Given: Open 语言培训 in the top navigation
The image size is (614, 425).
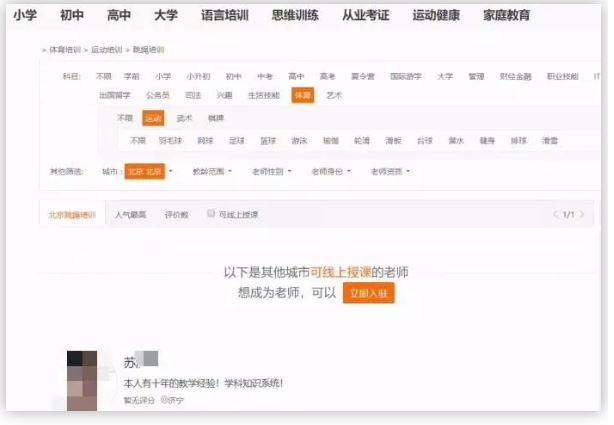Looking at the screenshot, I should click(226, 16).
